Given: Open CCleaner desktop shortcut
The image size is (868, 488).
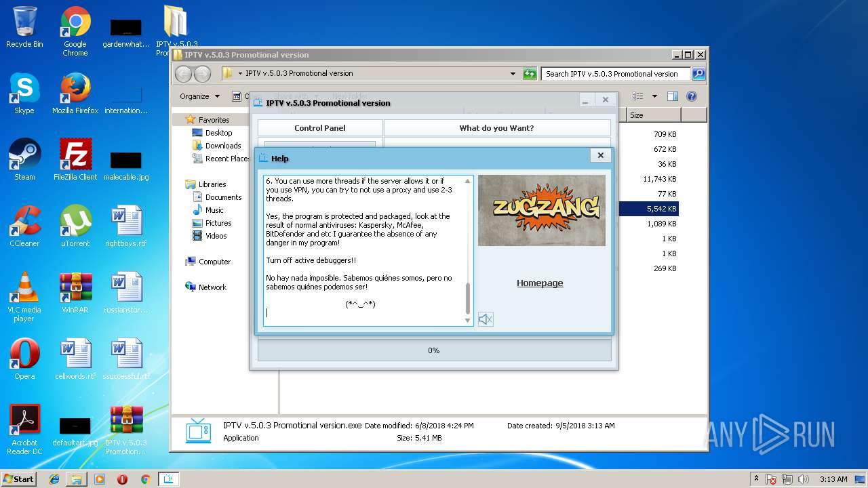Looking at the screenshot, I should (24, 226).
